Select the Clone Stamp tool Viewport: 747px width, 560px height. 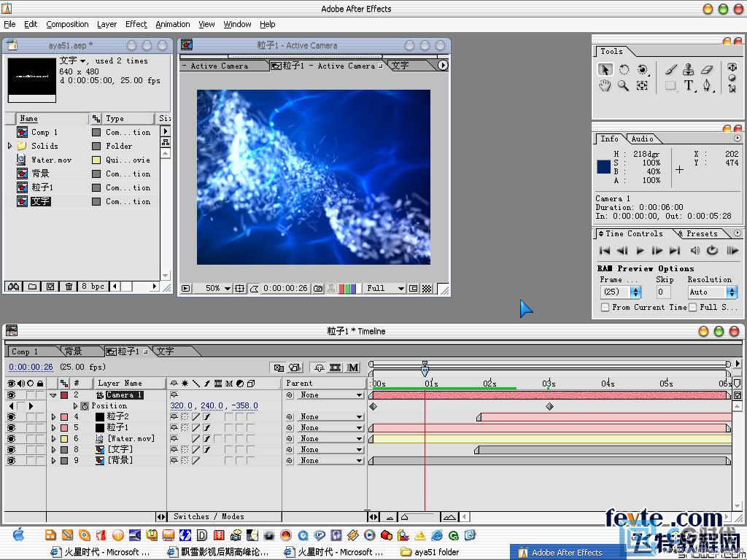point(689,69)
